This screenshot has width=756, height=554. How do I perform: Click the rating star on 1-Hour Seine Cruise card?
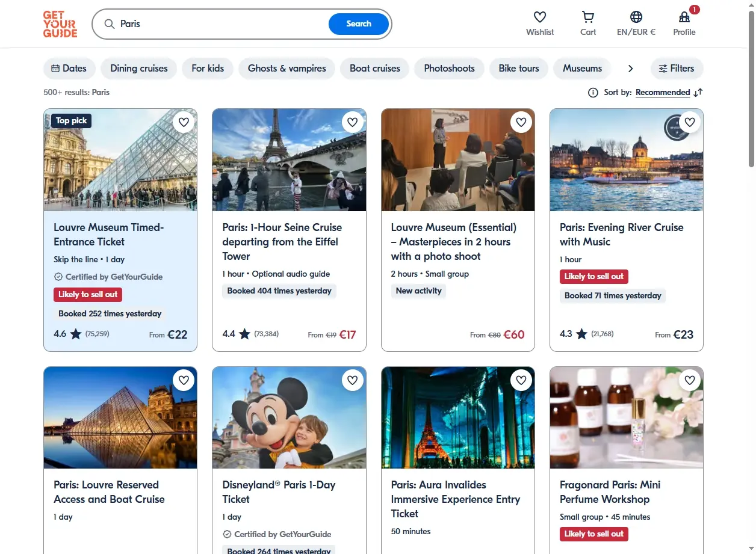click(244, 333)
